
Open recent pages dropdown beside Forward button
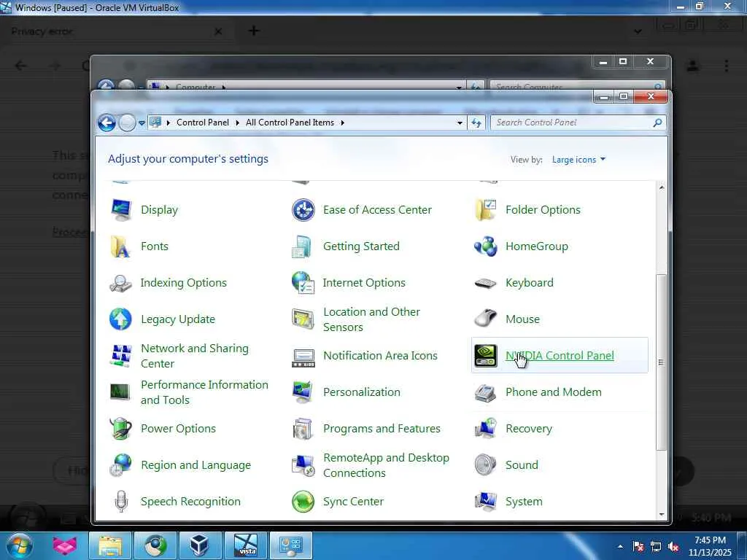coord(142,122)
